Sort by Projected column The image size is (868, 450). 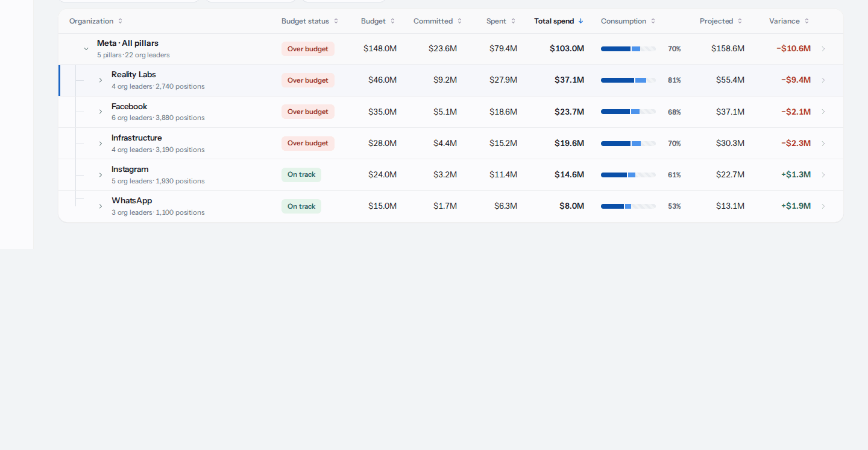(x=721, y=21)
